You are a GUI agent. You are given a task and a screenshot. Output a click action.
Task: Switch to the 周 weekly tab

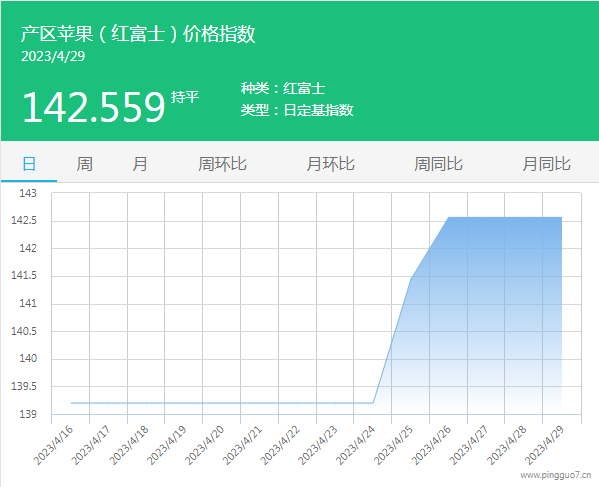[x=84, y=164]
